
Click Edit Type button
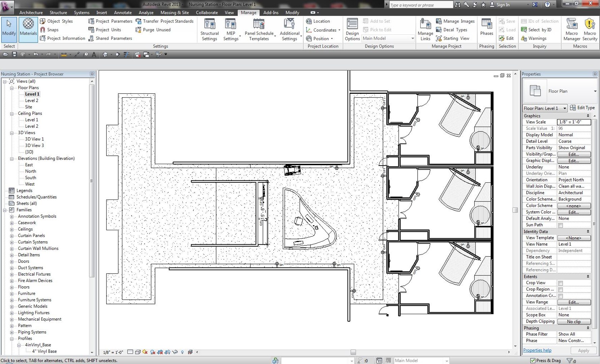pos(582,108)
